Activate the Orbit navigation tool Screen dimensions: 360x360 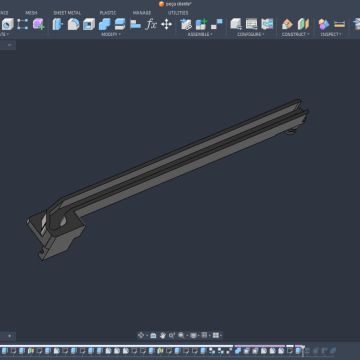[141, 335]
